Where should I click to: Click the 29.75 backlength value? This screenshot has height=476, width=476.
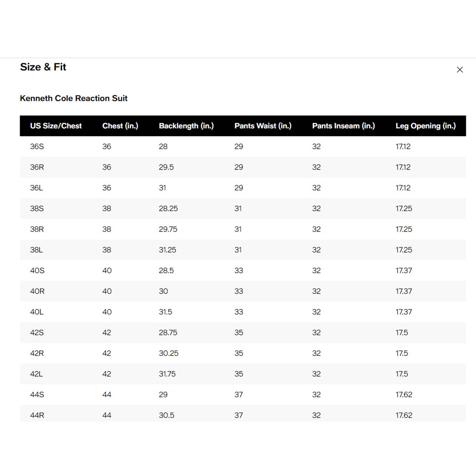pyautogui.click(x=168, y=229)
